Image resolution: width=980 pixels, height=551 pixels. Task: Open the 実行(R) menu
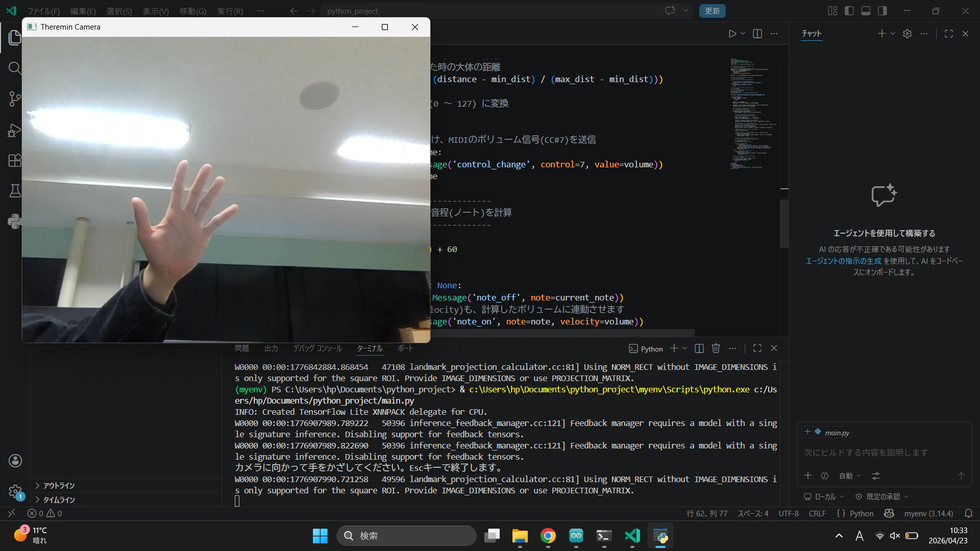[230, 11]
